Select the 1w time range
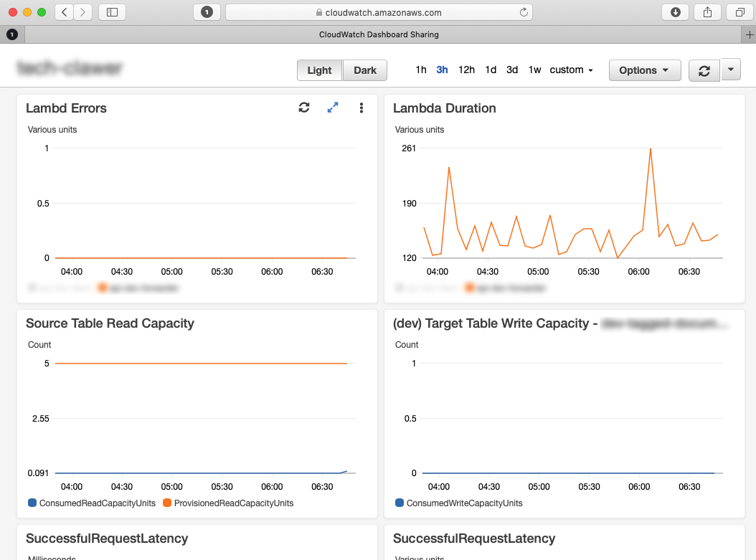756x560 pixels. (534, 70)
